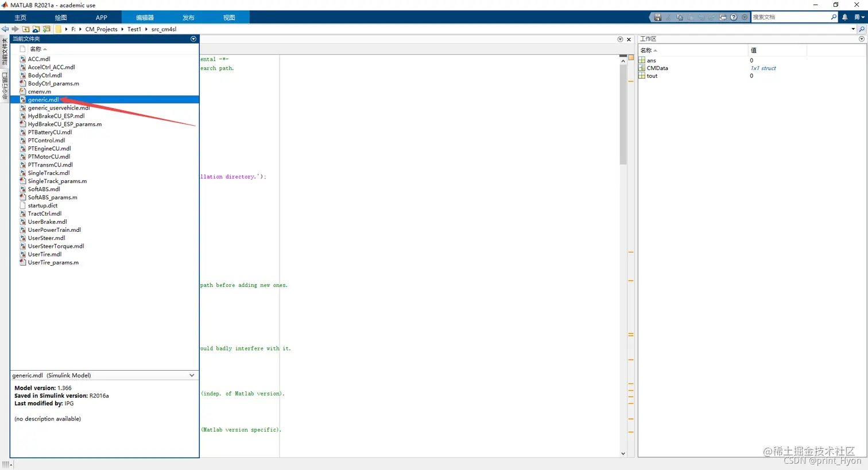The image size is (868, 470).
Task: Open the Current Folder panel actions menu
Action: pos(193,39)
